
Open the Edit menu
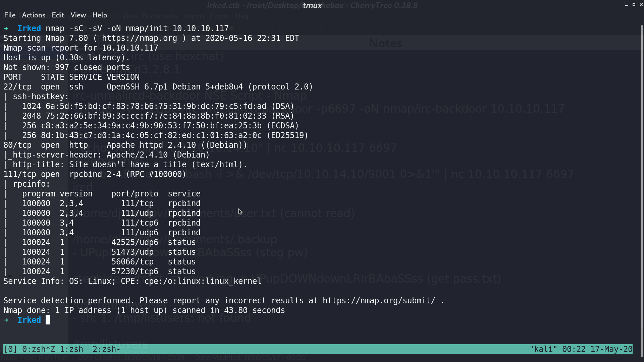tap(58, 15)
